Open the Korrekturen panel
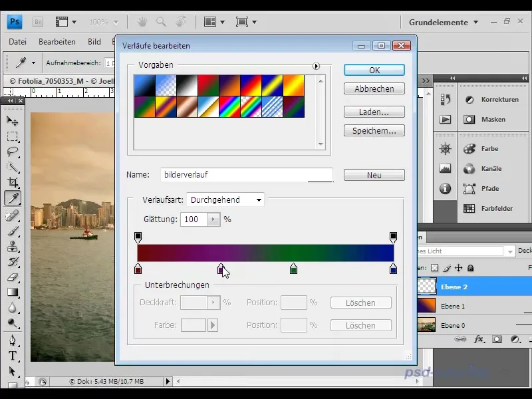The height and width of the screenshot is (399, 532). point(493,99)
